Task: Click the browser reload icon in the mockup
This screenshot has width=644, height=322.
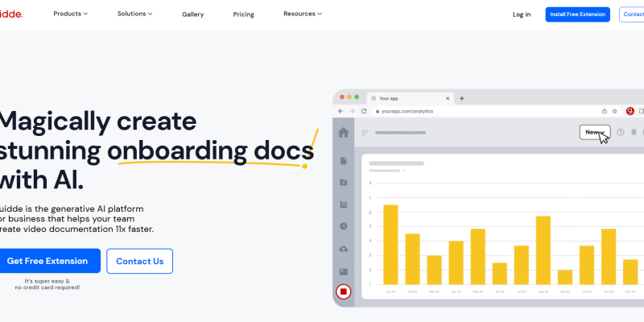Action: coord(364,111)
